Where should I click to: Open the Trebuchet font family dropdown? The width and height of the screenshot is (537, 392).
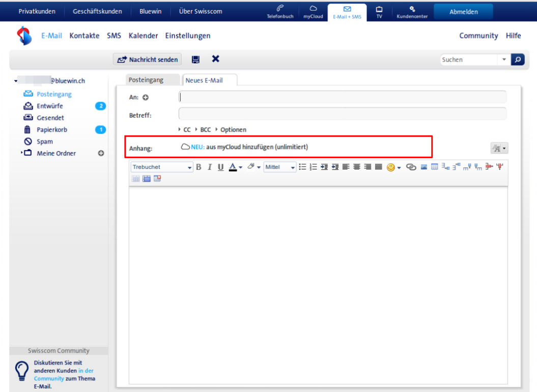pos(162,167)
